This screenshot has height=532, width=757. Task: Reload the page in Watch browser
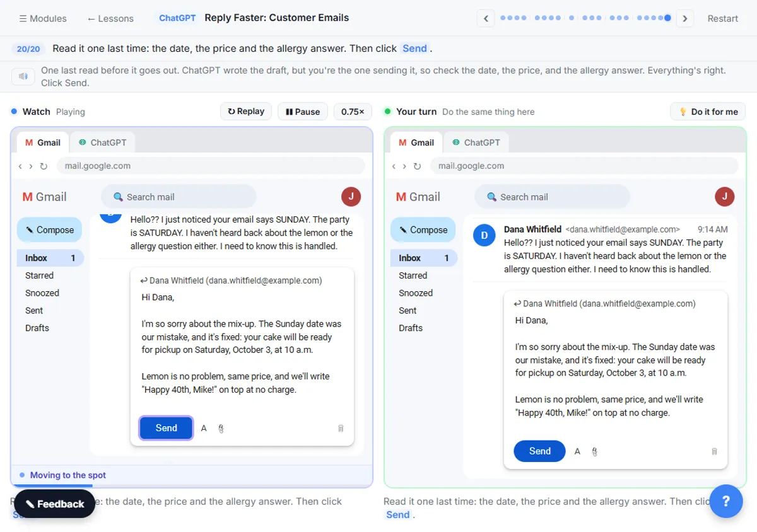44,166
